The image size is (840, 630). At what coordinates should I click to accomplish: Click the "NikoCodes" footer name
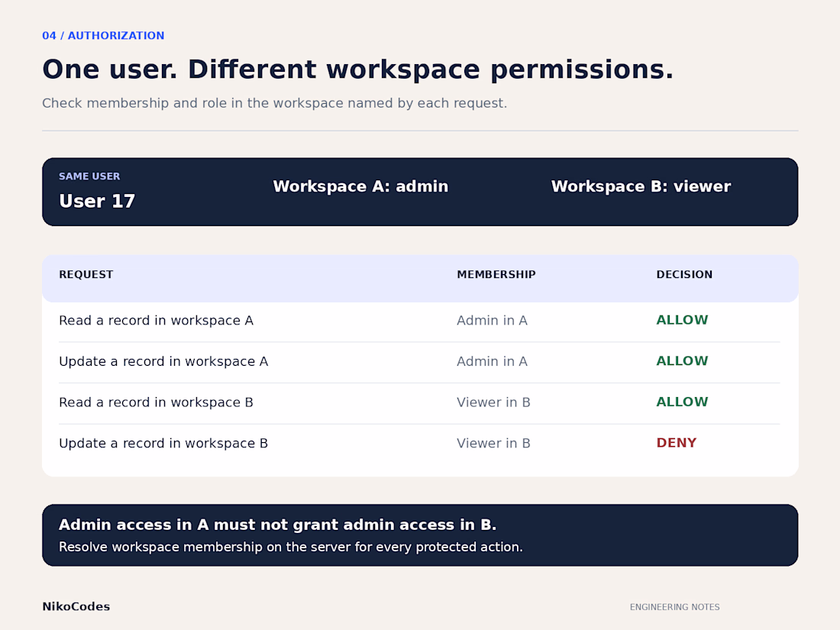tap(76, 606)
